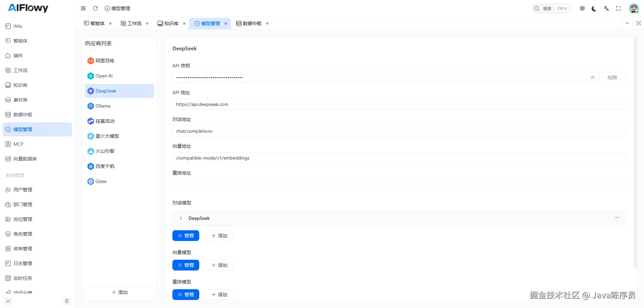Viewport: 644px width, 308px height.
Task: Maximize the content area icon
Action: click(x=639, y=23)
